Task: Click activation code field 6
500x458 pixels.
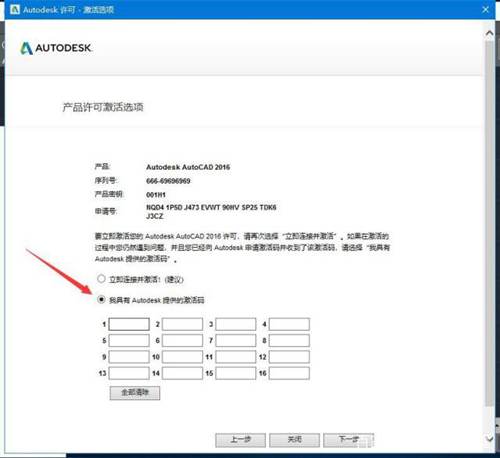Action: [182, 340]
